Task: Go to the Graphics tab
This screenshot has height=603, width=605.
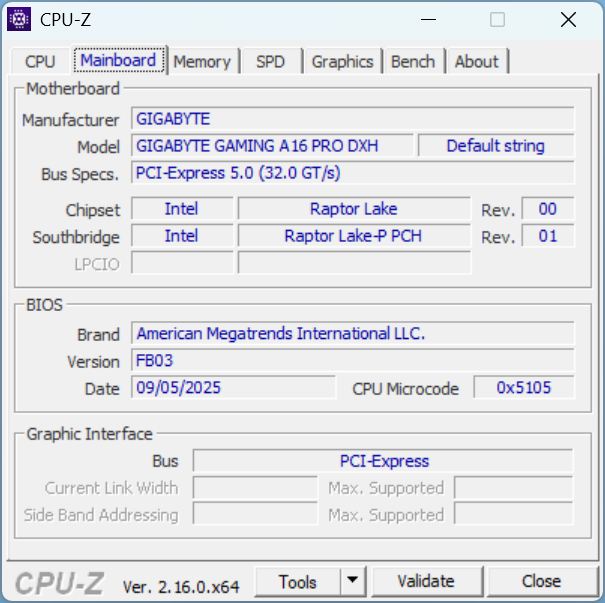Action: (342, 62)
